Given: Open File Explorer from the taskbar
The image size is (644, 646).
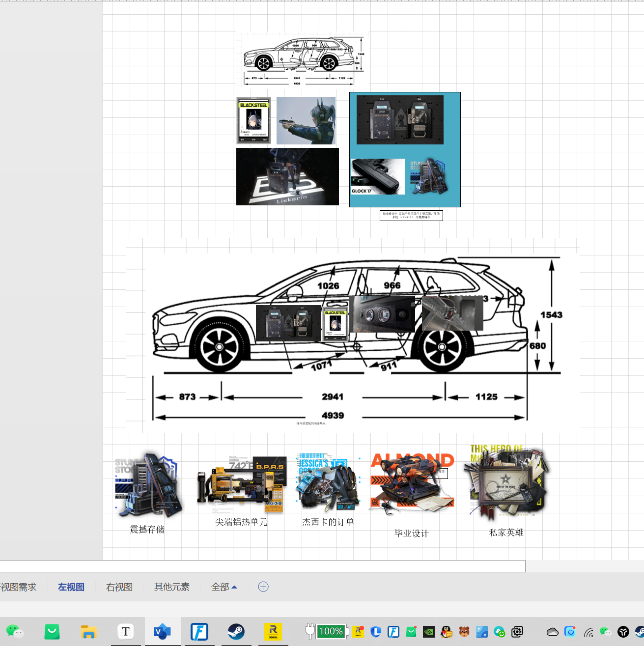Looking at the screenshot, I should [89, 631].
